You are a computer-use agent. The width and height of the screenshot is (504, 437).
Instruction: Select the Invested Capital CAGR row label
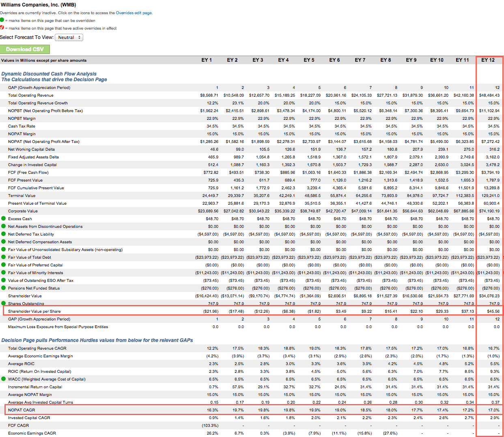point(29,418)
